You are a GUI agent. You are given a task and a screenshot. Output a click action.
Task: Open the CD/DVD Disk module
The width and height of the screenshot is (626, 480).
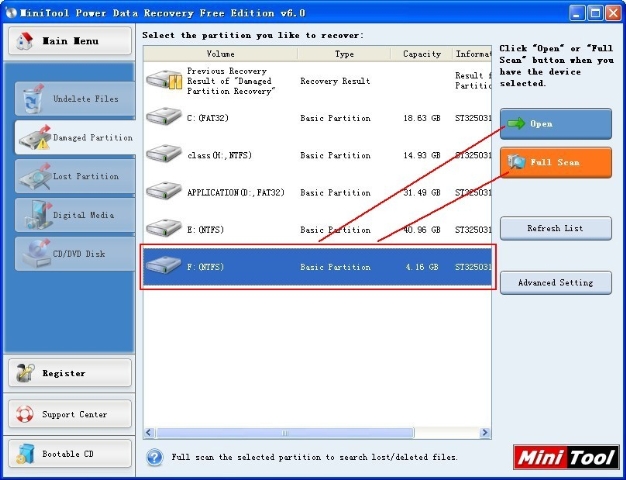click(75, 254)
